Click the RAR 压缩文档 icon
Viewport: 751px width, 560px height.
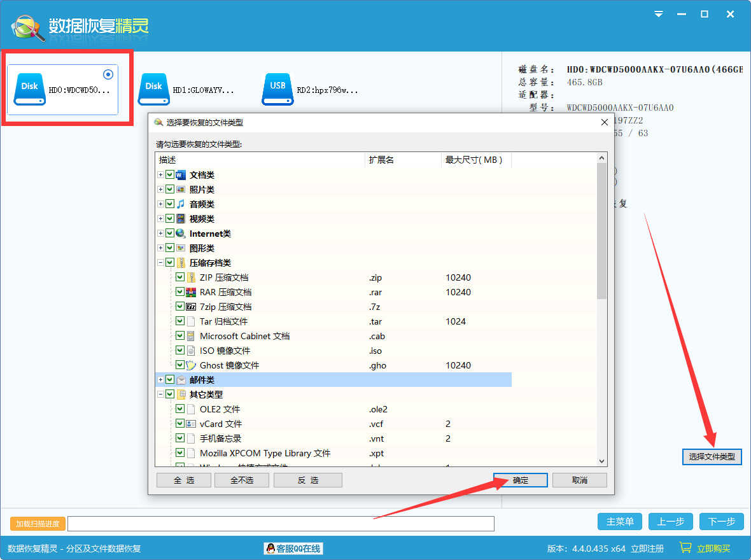coord(191,292)
